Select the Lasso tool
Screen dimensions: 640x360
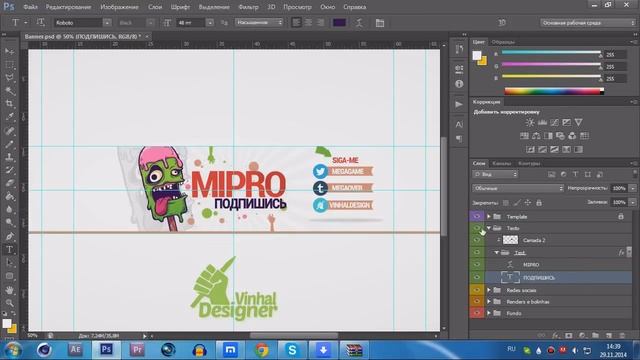point(9,78)
